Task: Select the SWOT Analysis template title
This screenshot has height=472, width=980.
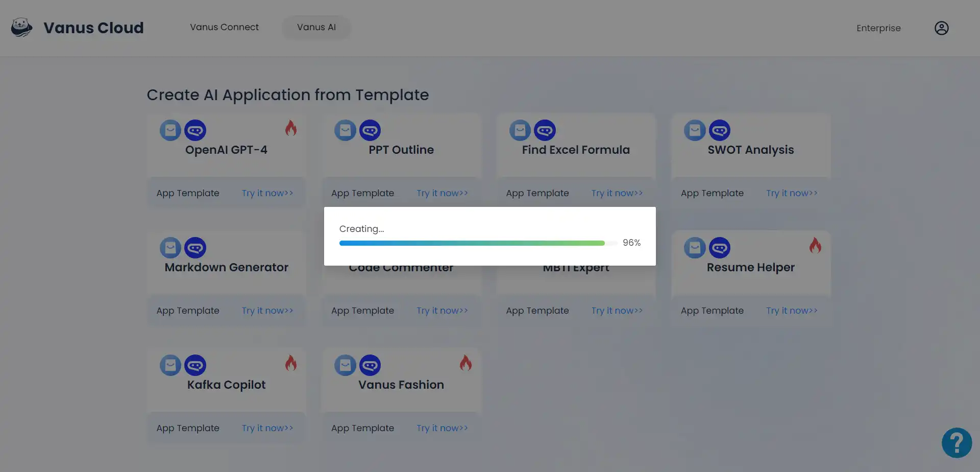Action: point(750,150)
